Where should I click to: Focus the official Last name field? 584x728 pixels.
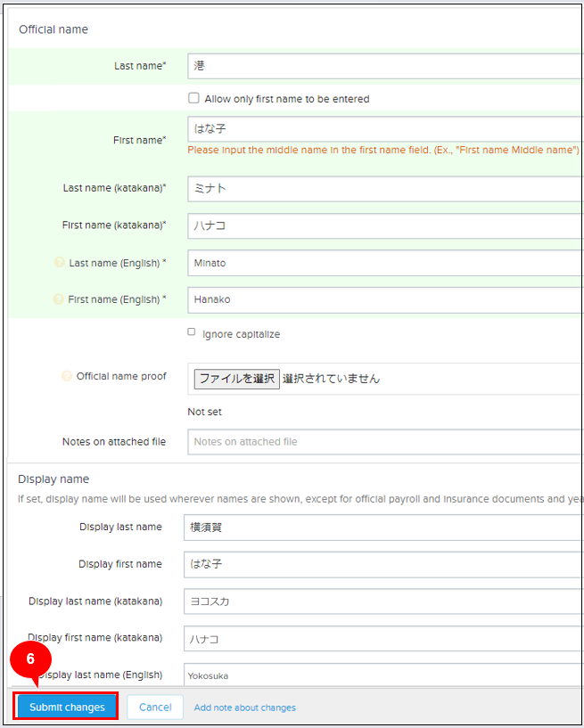pos(384,66)
